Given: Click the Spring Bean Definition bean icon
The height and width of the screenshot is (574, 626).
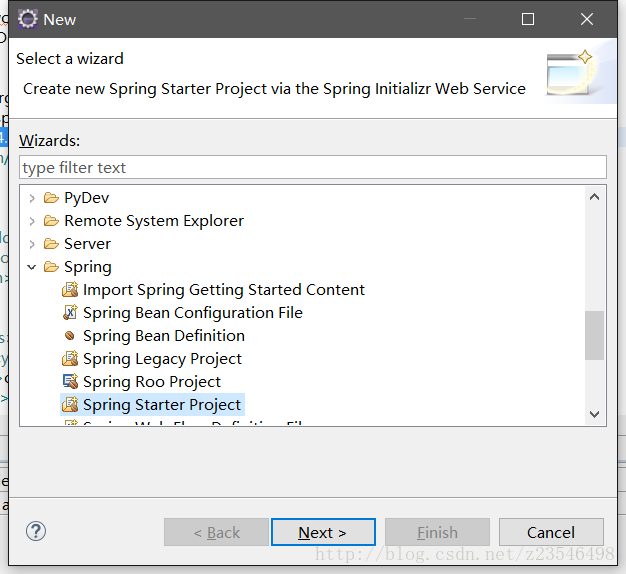Looking at the screenshot, I should [70, 336].
